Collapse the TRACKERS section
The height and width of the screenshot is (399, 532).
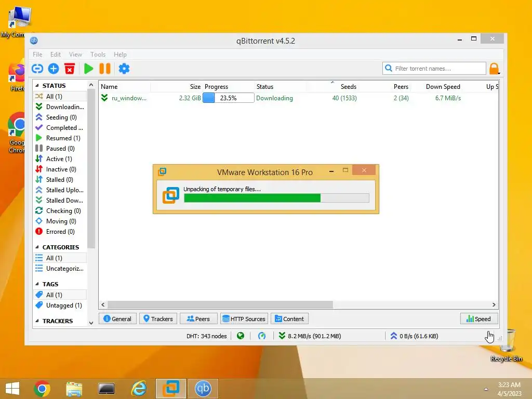[37, 321]
